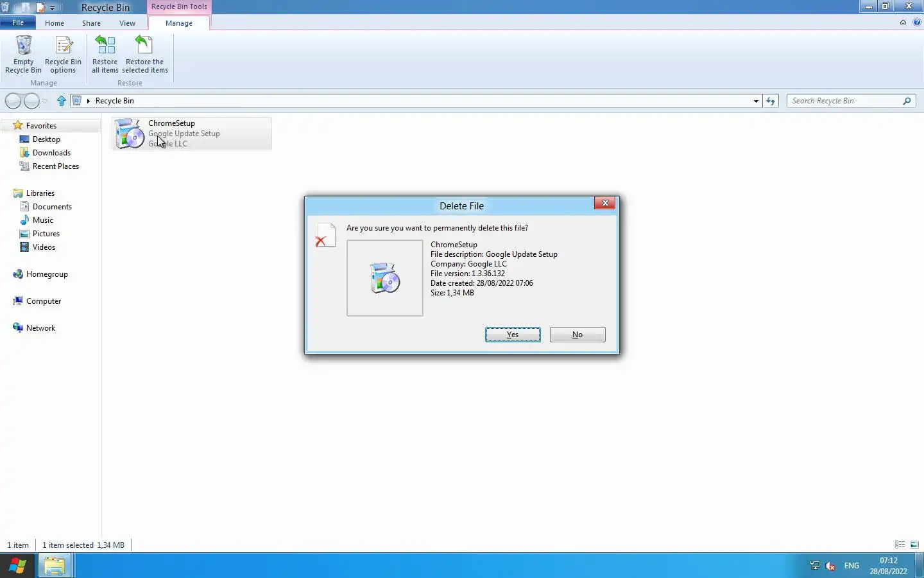The image size is (924, 578).
Task: Open Recent Places in the navigation pane
Action: 56,166
